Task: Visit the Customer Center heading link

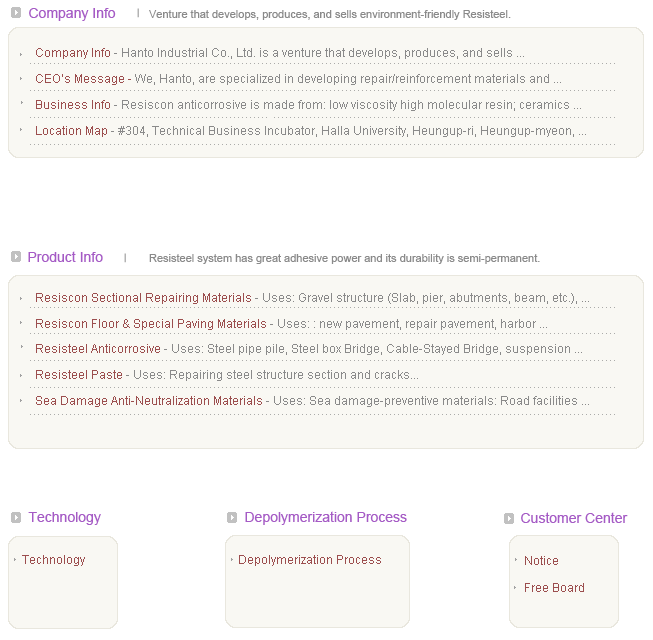Action: 573,518
